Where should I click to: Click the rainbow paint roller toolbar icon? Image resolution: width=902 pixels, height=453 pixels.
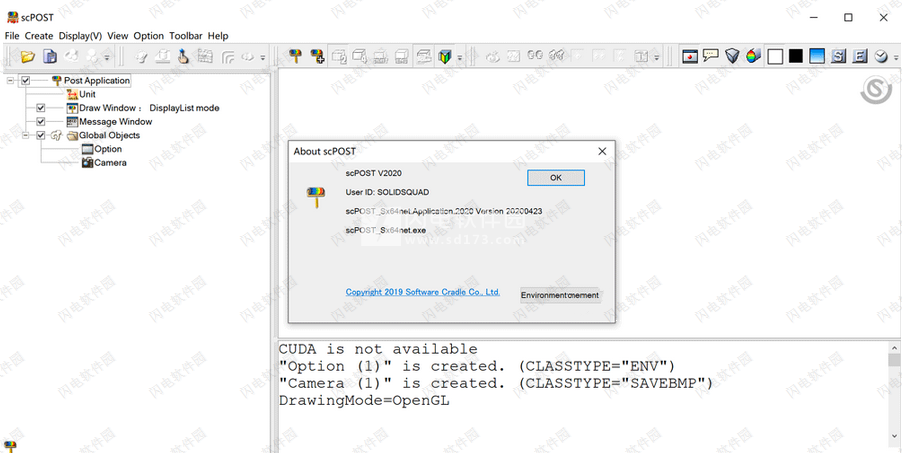click(295, 56)
